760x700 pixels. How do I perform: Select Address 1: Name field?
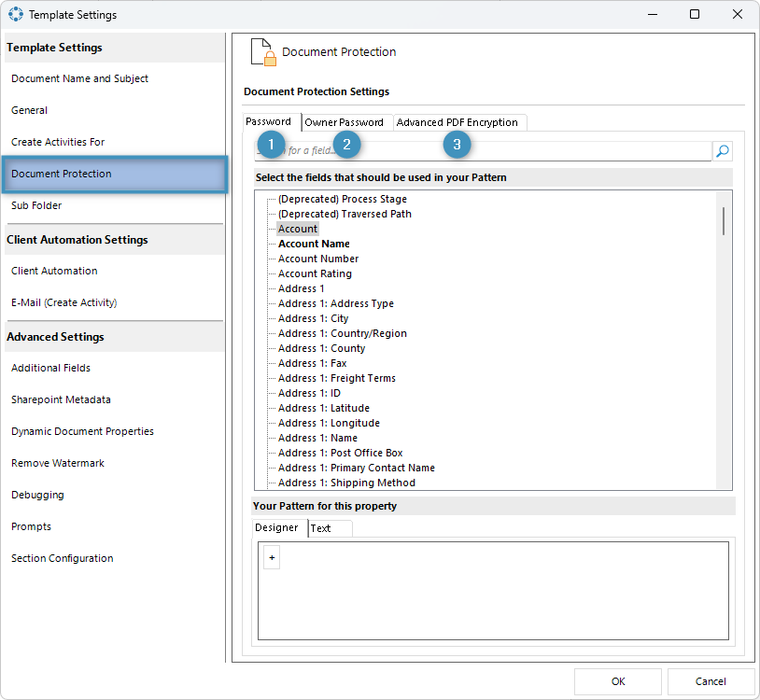(x=317, y=438)
